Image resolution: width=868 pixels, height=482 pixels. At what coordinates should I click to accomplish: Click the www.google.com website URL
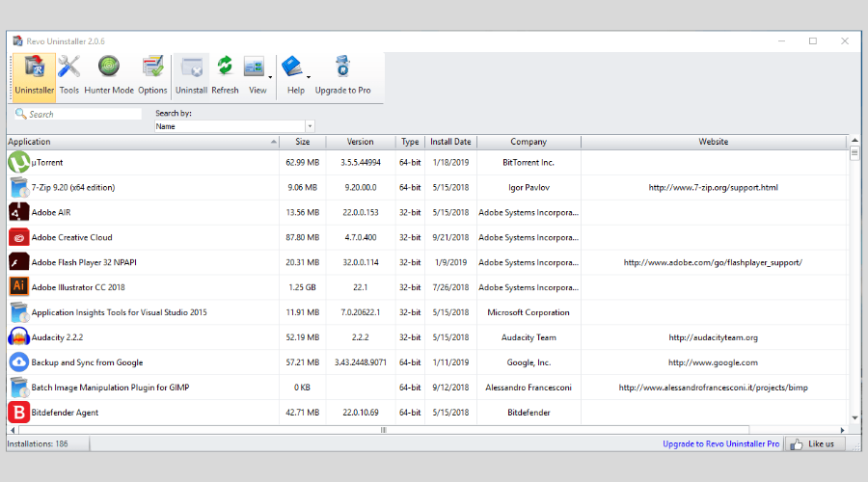point(713,362)
